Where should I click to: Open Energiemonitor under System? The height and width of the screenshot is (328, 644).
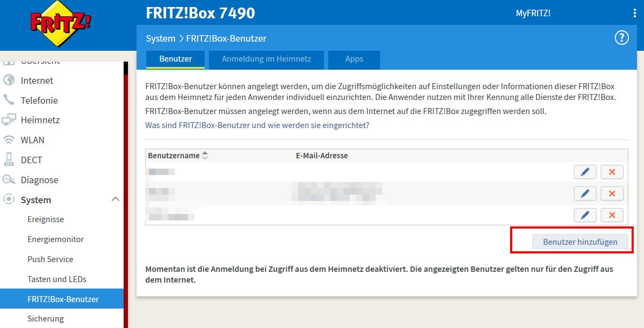tap(56, 239)
